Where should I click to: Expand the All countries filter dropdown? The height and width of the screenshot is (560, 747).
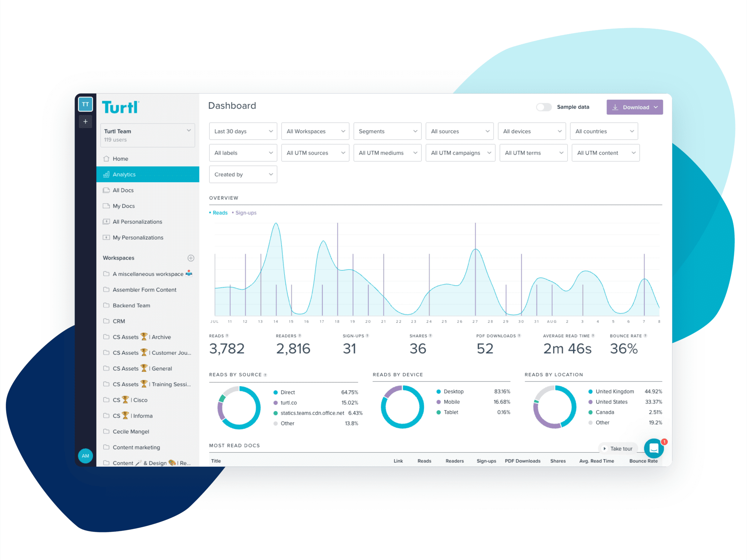(604, 131)
